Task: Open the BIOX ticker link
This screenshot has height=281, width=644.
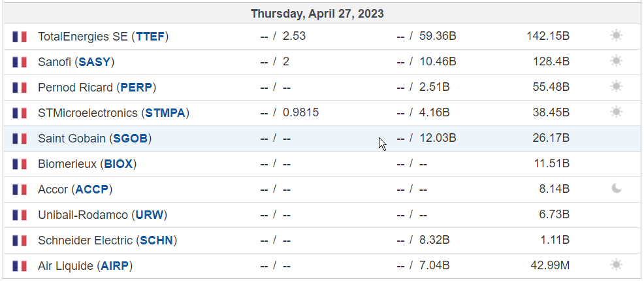Action: [118, 164]
